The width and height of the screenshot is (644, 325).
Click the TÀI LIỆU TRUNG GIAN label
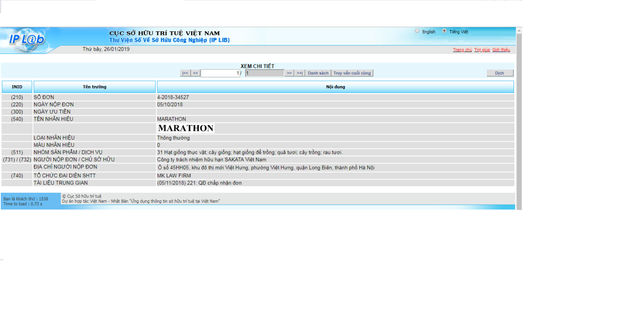[x=61, y=183]
